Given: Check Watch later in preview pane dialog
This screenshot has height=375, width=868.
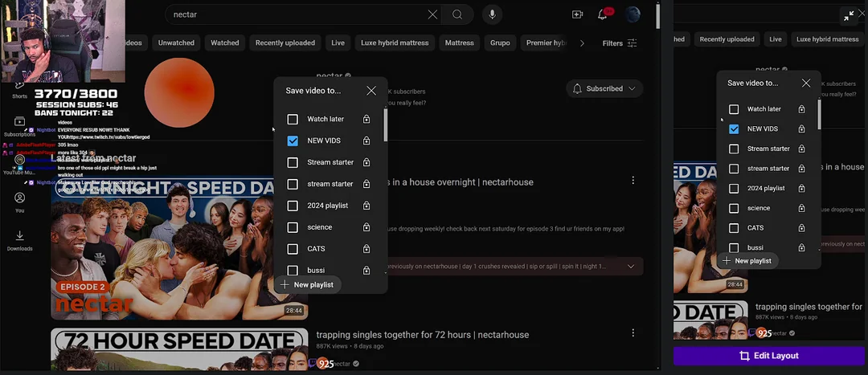Looking at the screenshot, I should point(734,109).
